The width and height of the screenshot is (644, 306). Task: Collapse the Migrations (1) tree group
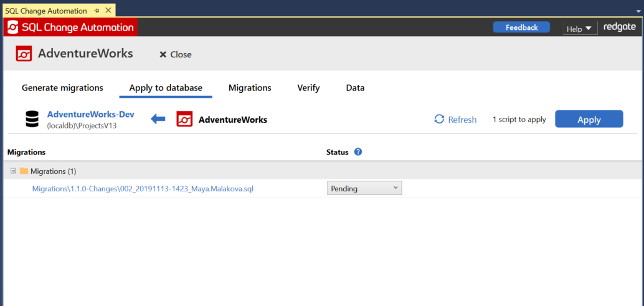click(x=13, y=171)
